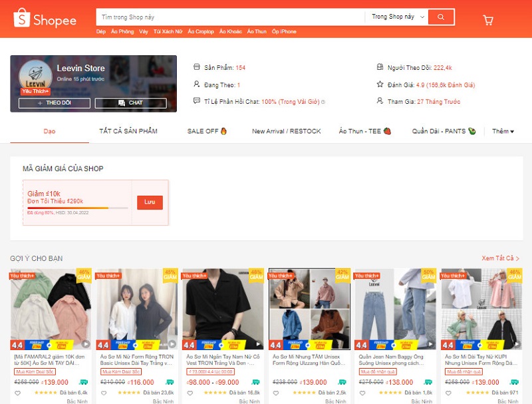Viewport: 532px width, 404px height.
Task: Open the 'SALE OFF' tab
Action: pos(207,131)
